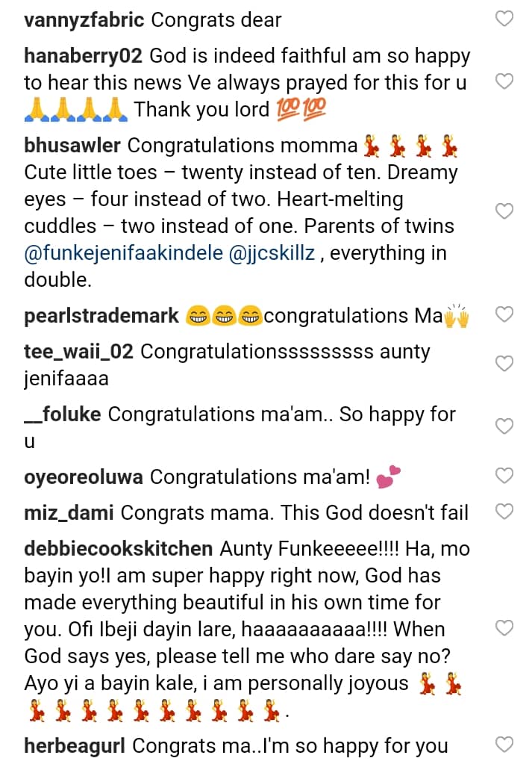Tap heart beside oyeoreoluwa's comment
The width and height of the screenshot is (532, 764).
tap(505, 475)
